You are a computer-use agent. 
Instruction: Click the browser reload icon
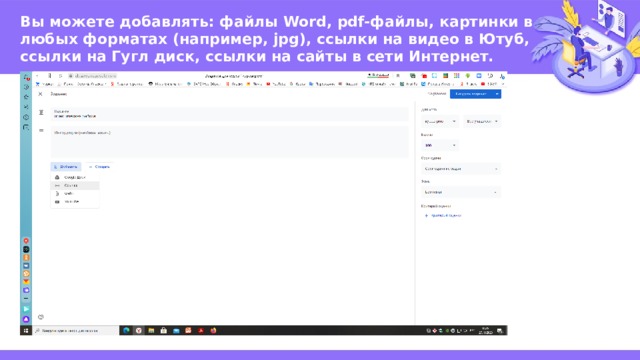click(60, 76)
